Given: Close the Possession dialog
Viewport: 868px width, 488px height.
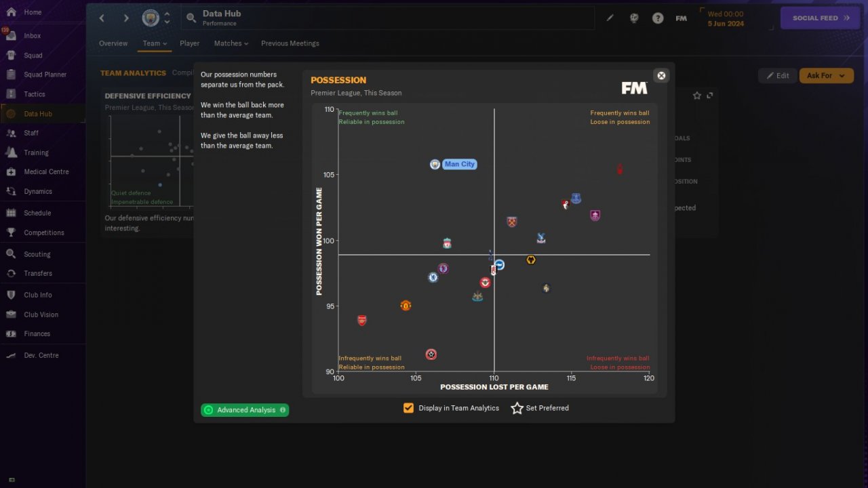Looking at the screenshot, I should (x=661, y=75).
